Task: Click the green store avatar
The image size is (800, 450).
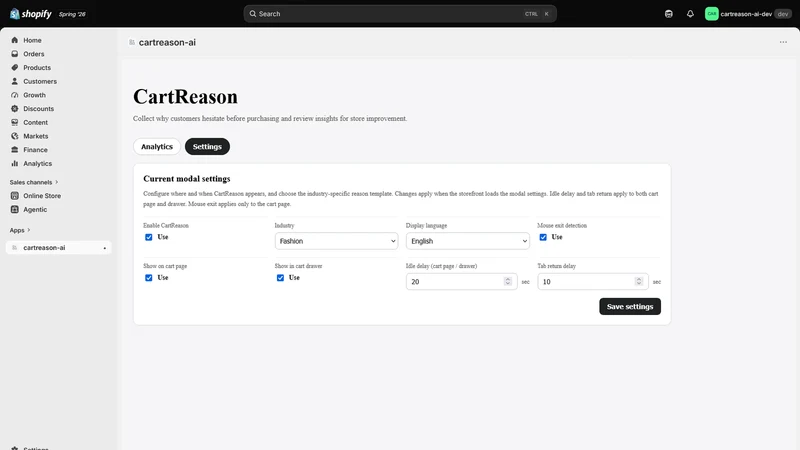Action: click(x=711, y=14)
